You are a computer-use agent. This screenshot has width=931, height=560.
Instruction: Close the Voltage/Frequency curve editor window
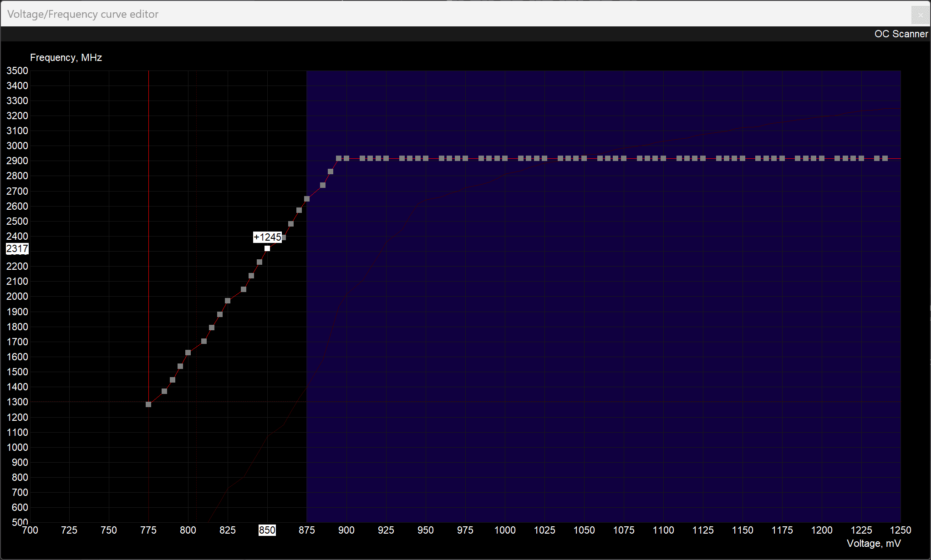click(x=920, y=15)
